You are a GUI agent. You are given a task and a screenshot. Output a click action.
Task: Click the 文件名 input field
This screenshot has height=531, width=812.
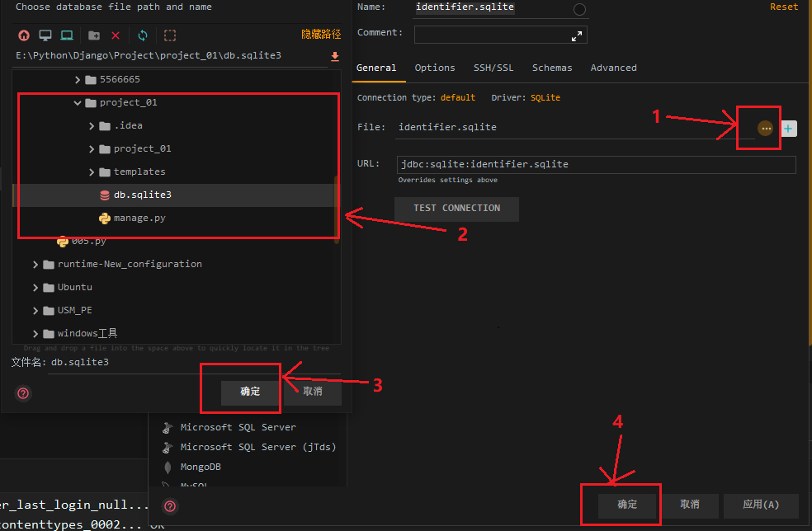point(194,363)
